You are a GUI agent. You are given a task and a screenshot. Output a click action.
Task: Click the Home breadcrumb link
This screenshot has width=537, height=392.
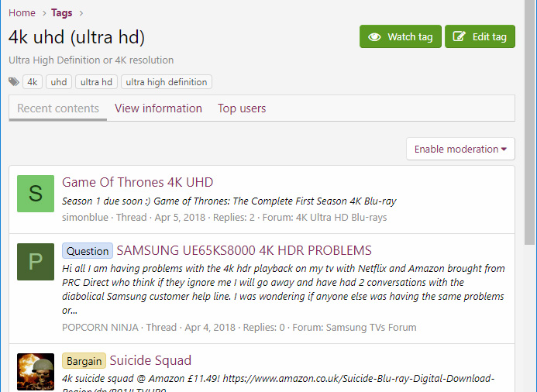coord(22,12)
